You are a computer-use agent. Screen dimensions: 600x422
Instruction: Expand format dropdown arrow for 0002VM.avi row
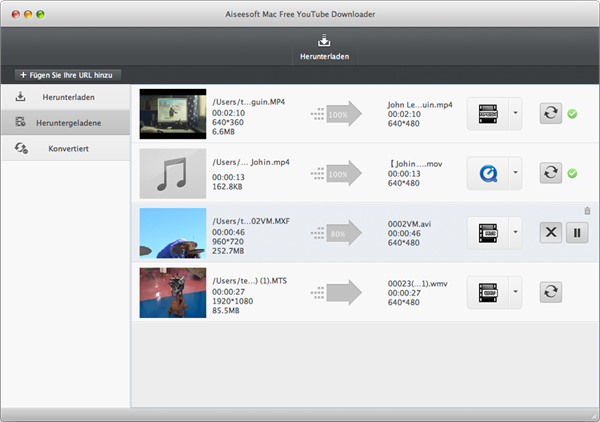click(515, 232)
